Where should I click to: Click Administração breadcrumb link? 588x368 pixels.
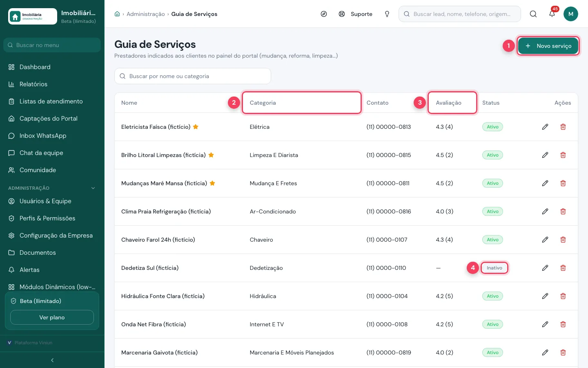click(146, 14)
